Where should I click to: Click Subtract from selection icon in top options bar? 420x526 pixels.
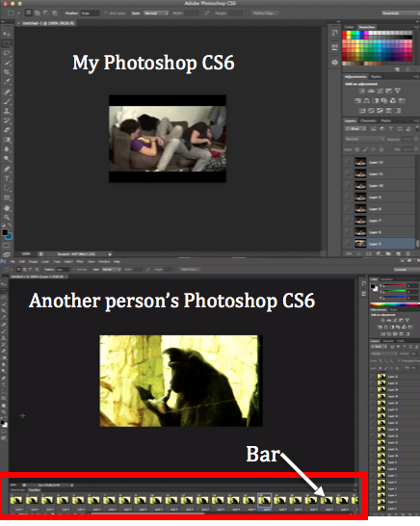[x=46, y=13]
